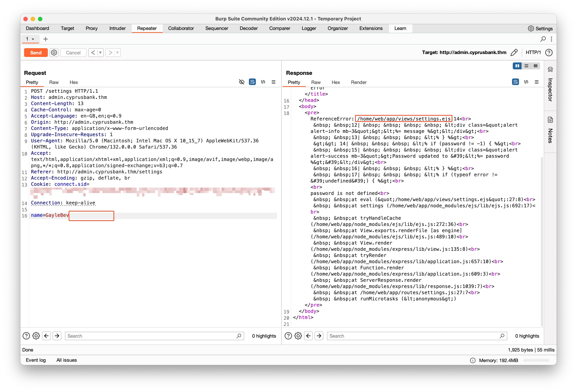Click the memory usage progress bar
577x392 pixels.
click(x=536, y=360)
